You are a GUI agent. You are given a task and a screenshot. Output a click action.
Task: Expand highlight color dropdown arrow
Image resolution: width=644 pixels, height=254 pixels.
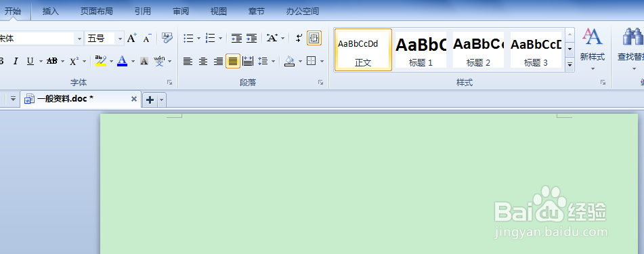pyautogui.click(x=111, y=62)
